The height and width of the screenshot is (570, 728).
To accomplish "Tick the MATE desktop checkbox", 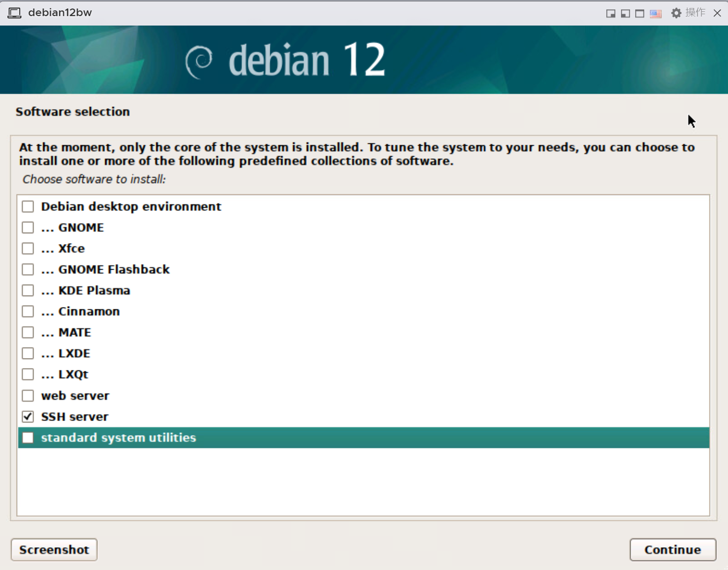I will coord(28,333).
